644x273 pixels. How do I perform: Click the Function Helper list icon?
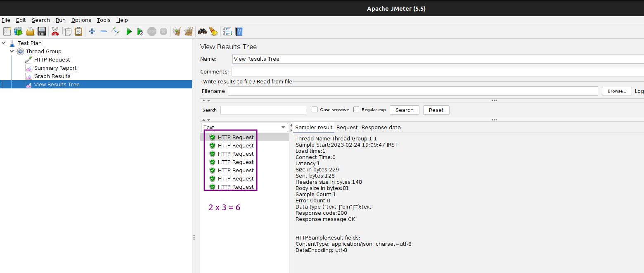[x=227, y=31]
